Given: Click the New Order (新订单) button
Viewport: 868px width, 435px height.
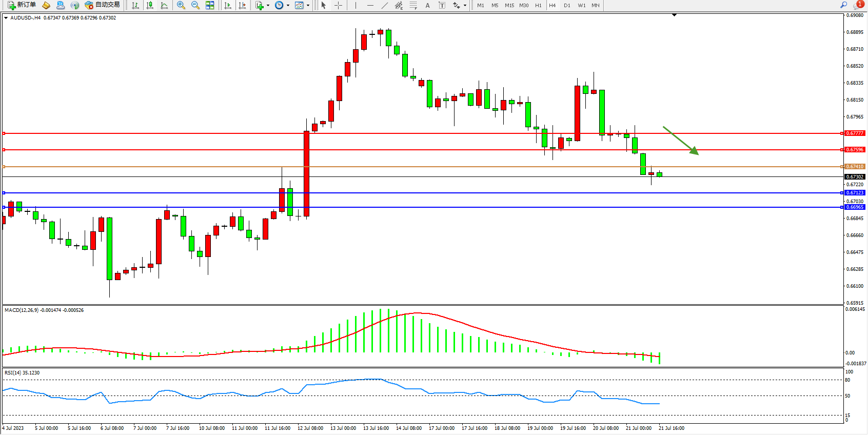Looking at the screenshot, I should point(22,5).
